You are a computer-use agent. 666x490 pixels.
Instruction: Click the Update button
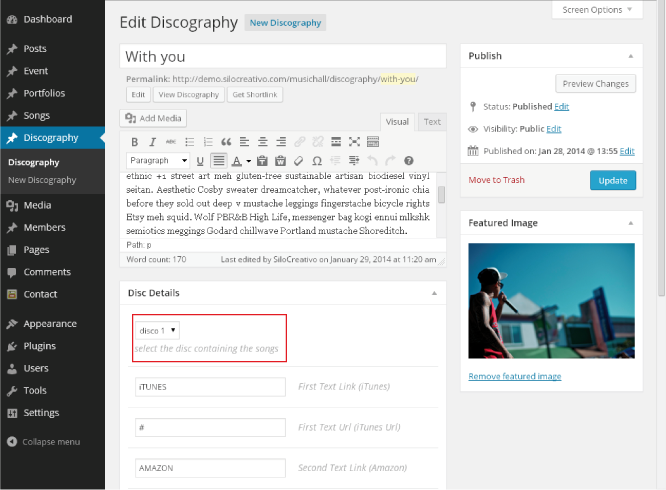click(612, 180)
